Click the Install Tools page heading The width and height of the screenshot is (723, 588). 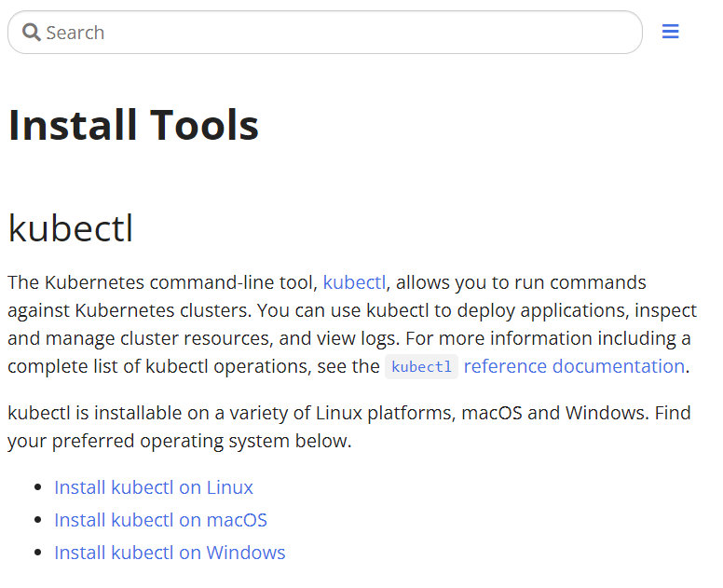[134, 125]
